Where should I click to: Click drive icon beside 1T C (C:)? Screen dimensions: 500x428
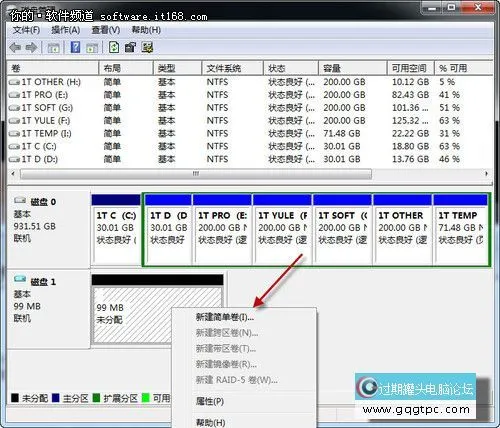14,147
